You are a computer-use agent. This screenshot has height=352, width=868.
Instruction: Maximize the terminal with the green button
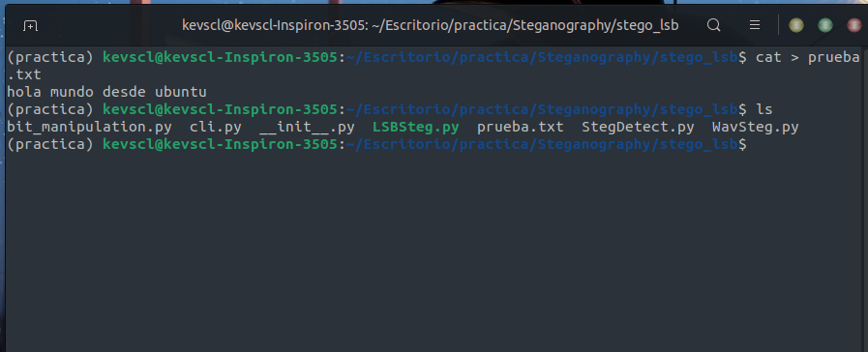click(x=825, y=25)
